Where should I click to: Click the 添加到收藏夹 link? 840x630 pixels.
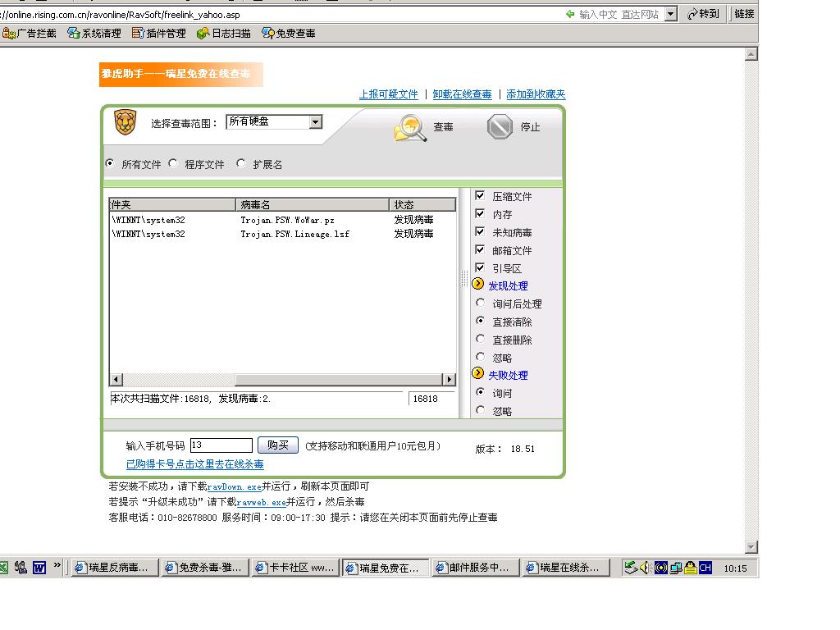tap(536, 94)
